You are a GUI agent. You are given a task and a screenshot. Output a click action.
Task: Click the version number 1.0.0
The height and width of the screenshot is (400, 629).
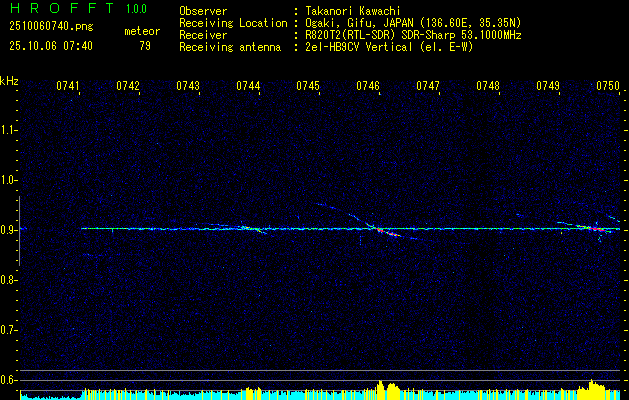136,9
